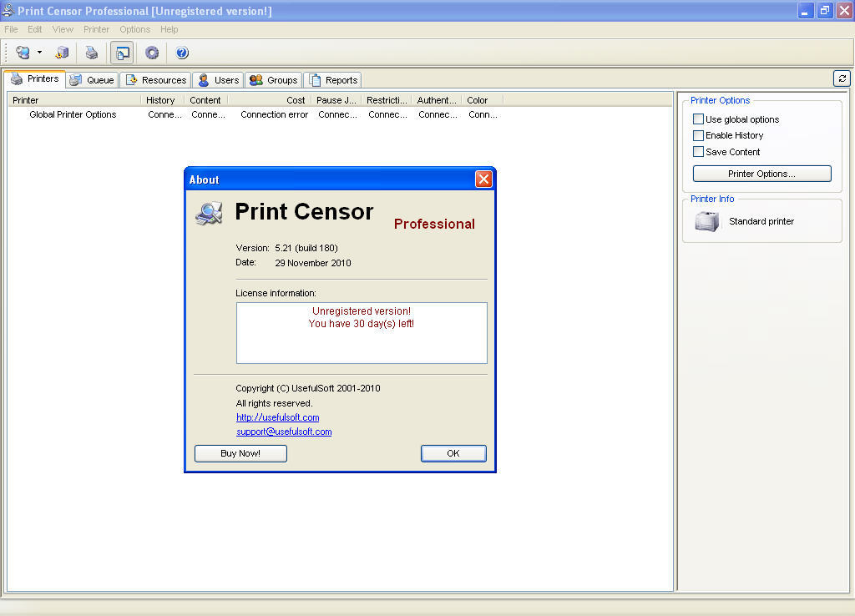Turn on Save Content

[x=698, y=151]
